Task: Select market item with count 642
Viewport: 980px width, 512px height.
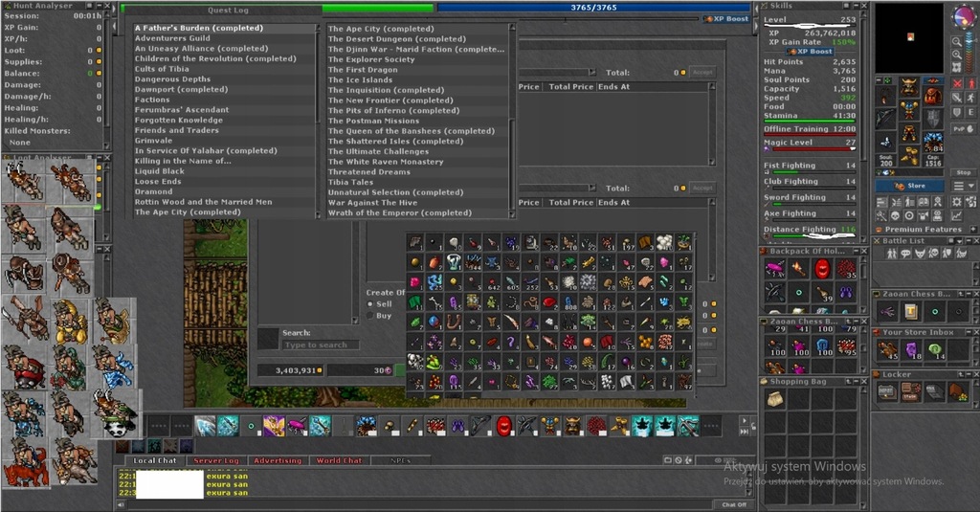Action: coord(492,282)
